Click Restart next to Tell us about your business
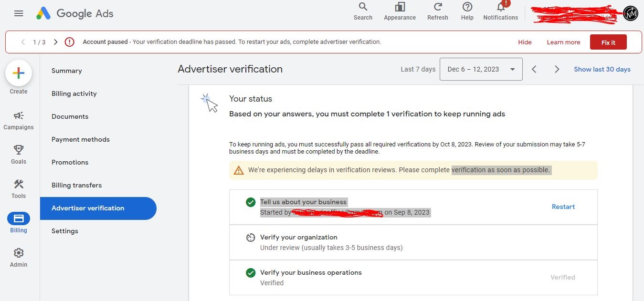644x301 pixels. click(x=563, y=207)
